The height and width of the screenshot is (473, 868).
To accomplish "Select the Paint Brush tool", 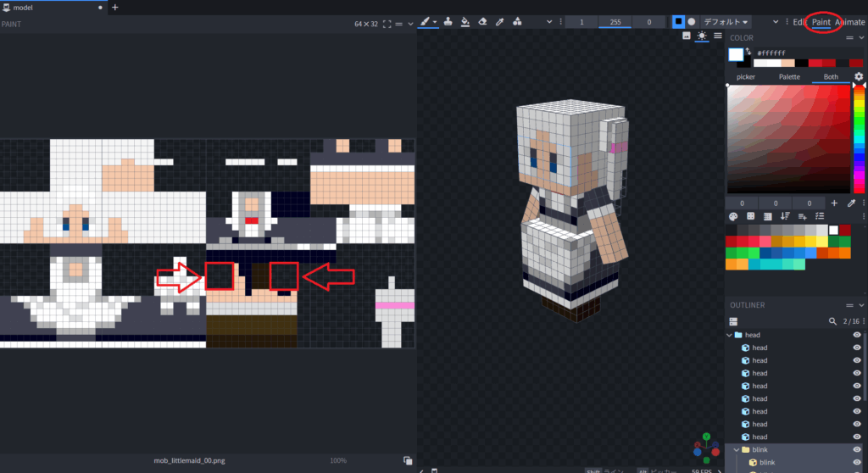I will tap(426, 22).
